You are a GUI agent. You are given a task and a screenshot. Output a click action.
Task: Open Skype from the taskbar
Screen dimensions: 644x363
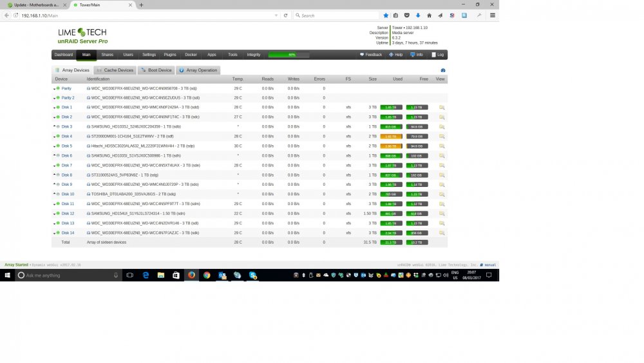tap(252, 275)
